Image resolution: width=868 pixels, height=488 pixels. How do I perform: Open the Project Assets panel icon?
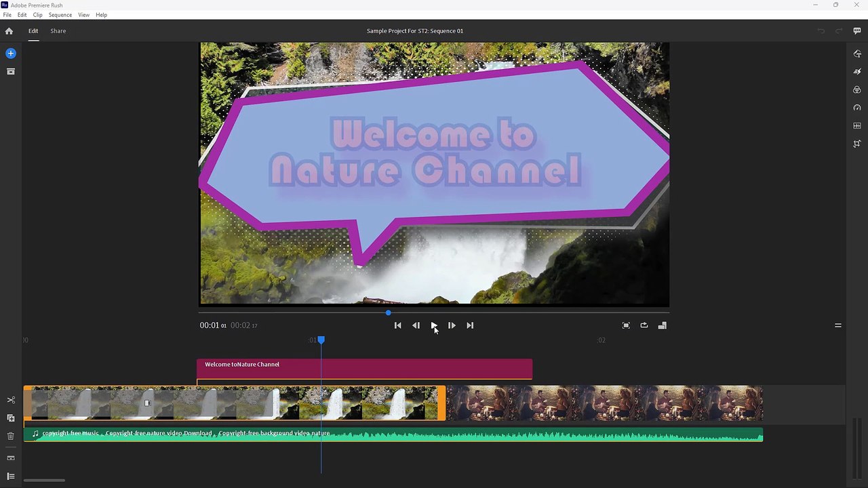[11, 71]
